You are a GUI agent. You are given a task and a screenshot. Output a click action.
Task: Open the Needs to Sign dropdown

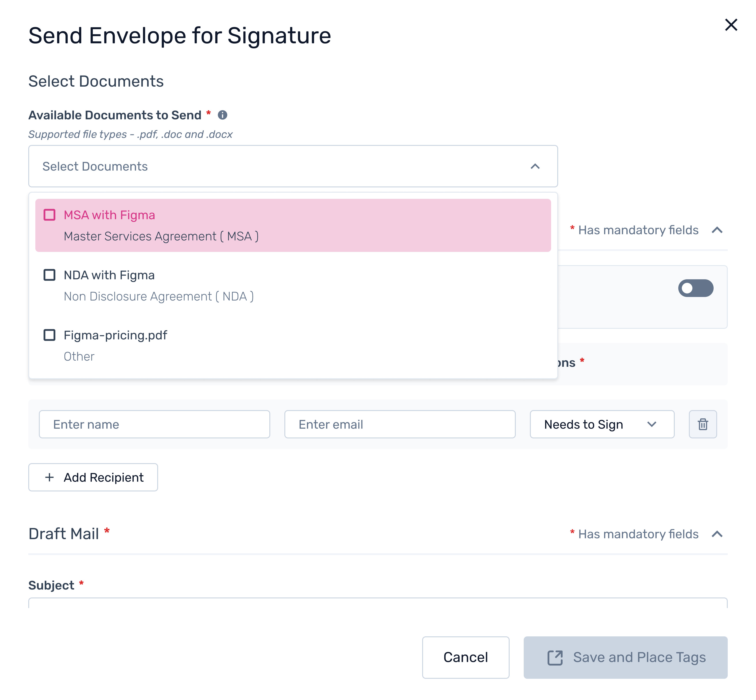coord(602,424)
